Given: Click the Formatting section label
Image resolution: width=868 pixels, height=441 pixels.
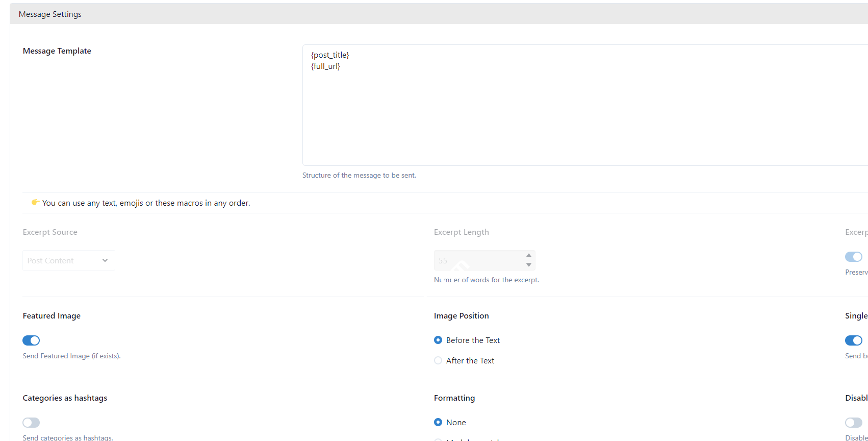Looking at the screenshot, I should [x=454, y=398].
